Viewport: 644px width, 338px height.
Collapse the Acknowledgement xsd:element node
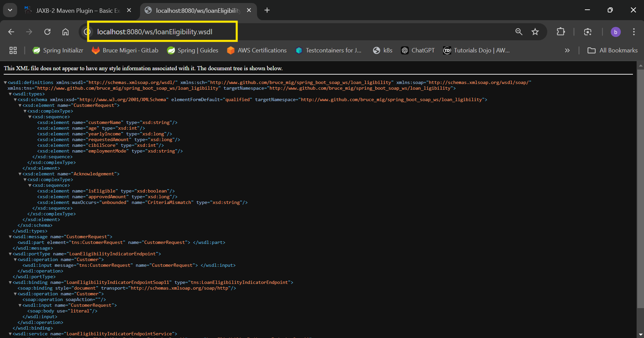[20, 174]
